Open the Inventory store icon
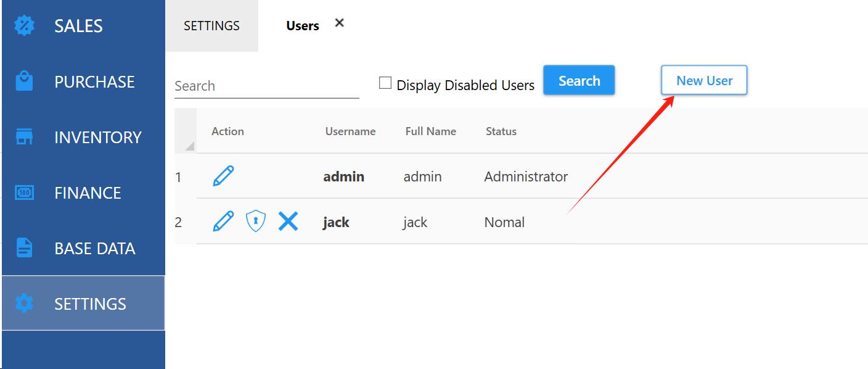 pyautogui.click(x=24, y=137)
